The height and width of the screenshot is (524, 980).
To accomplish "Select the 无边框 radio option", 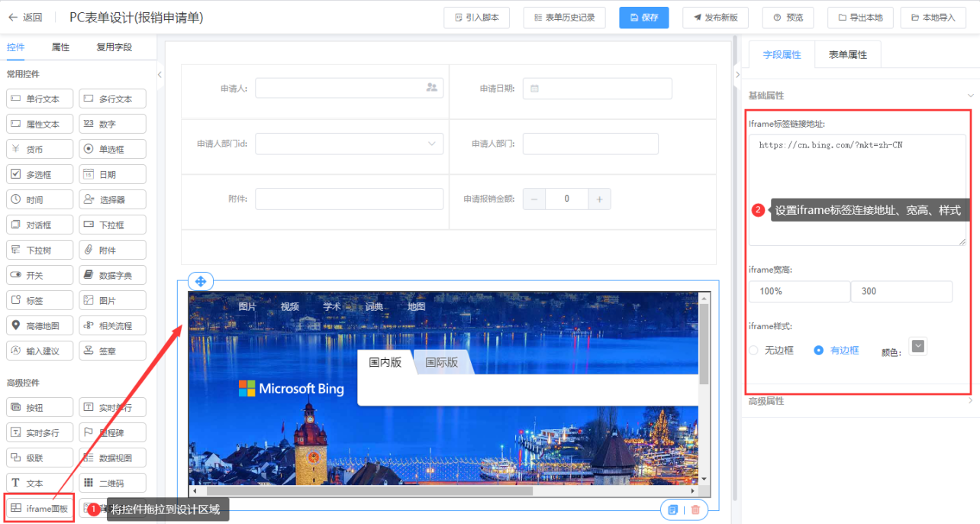I will click(754, 351).
